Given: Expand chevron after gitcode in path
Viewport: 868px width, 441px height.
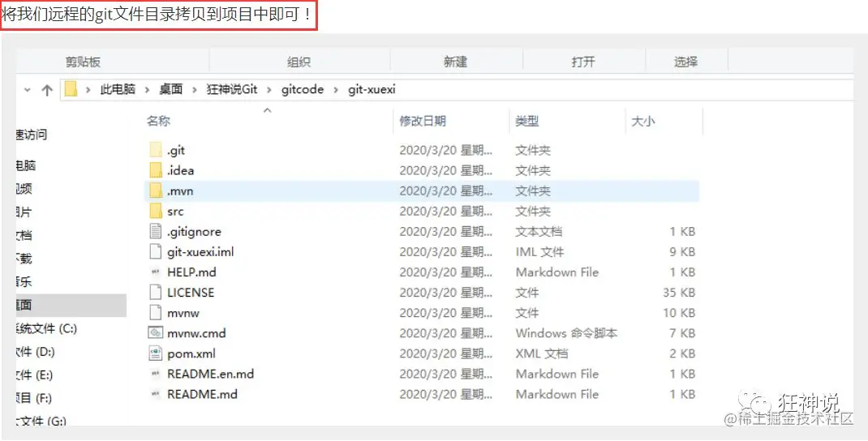Looking at the screenshot, I should (x=336, y=90).
